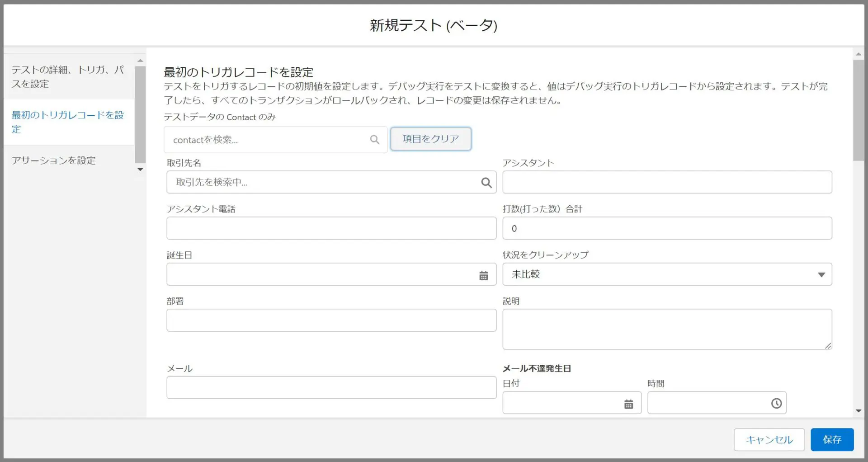Click sidebar scroll up arrow
Screen dimensions: 868x462
pos(140,61)
